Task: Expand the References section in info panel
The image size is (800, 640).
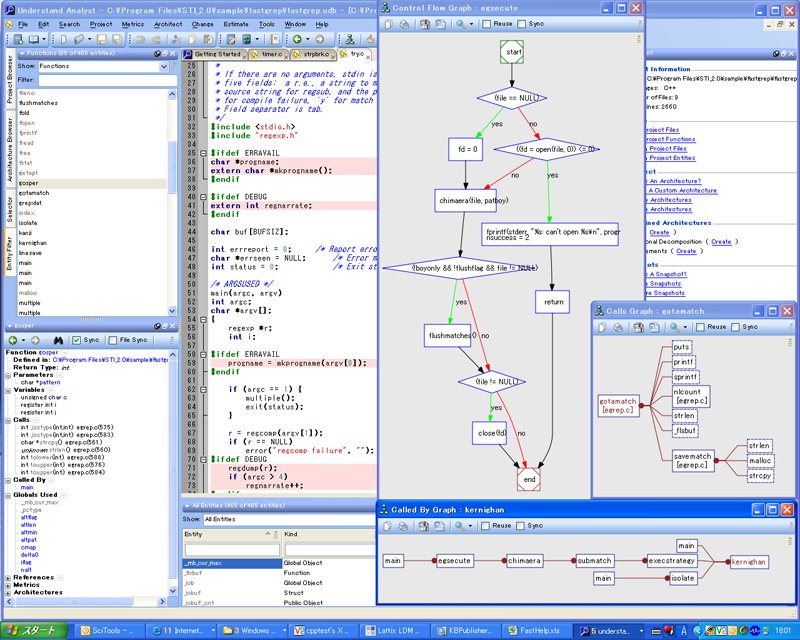Action: point(8,578)
